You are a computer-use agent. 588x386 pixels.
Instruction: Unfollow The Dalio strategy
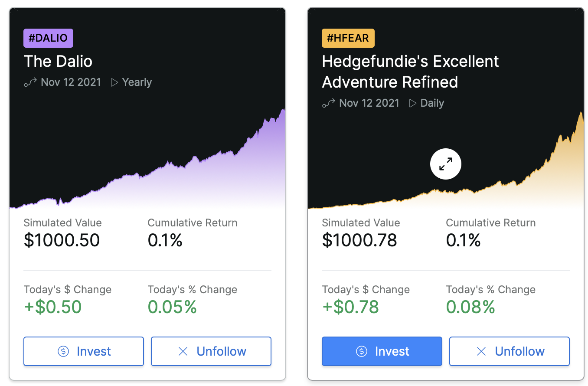[x=211, y=351]
